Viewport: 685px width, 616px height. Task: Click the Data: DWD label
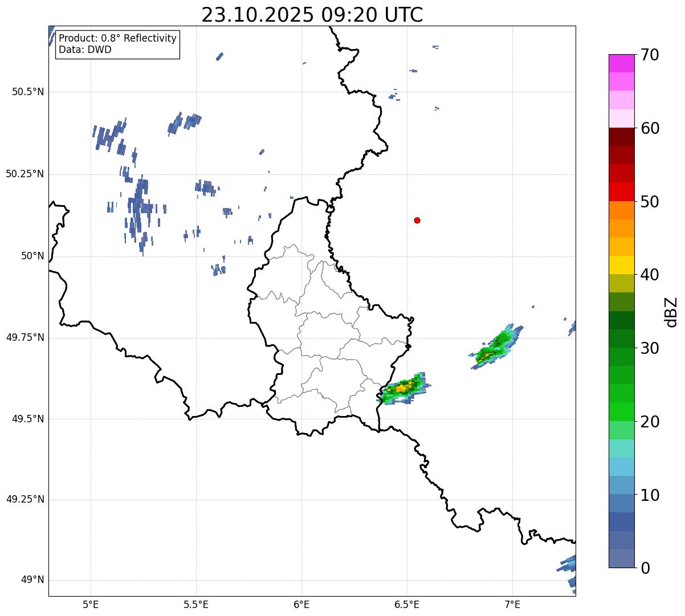(x=85, y=50)
